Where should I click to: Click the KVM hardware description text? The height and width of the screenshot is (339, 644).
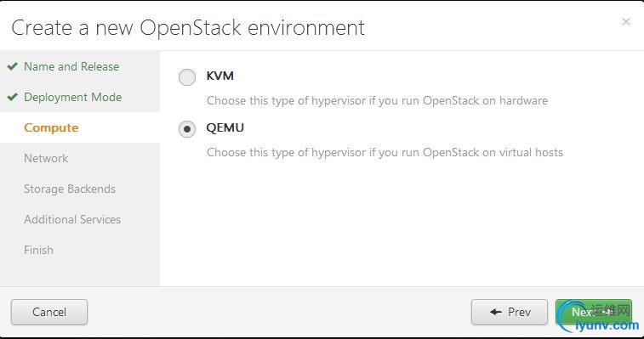[377, 101]
